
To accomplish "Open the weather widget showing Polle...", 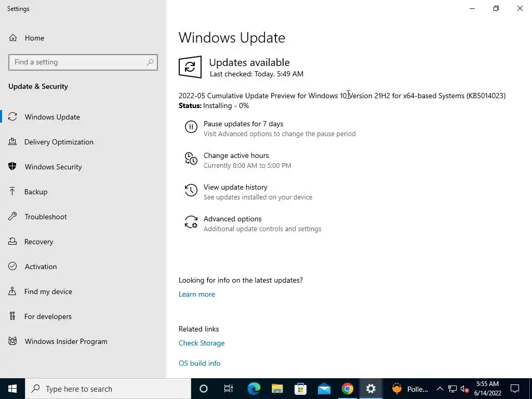I will [x=410, y=389].
